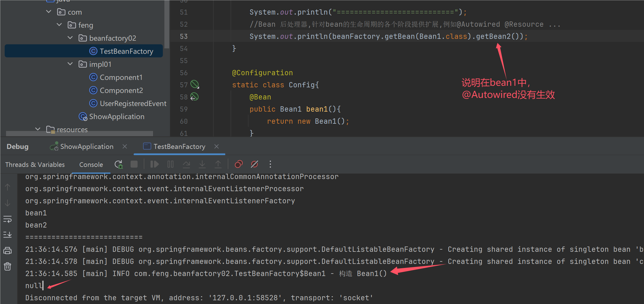The image size is (644, 304).
Task: Click the project tree vertical scrollbar
Action: [167, 24]
